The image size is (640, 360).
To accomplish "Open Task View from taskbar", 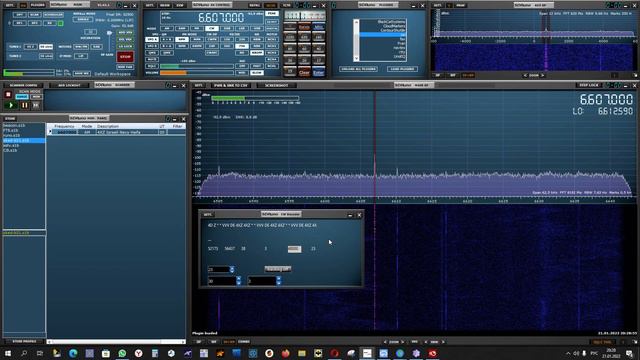I will point(40,353).
